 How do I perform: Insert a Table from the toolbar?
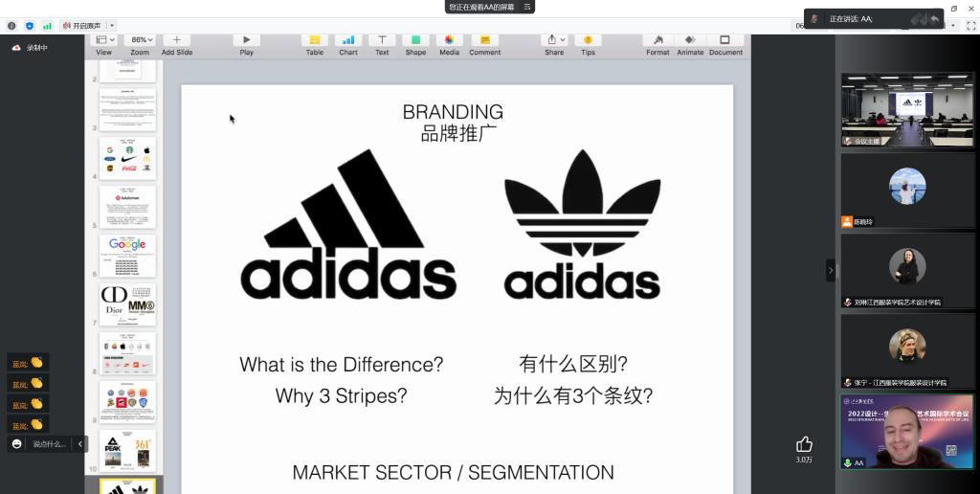314,40
